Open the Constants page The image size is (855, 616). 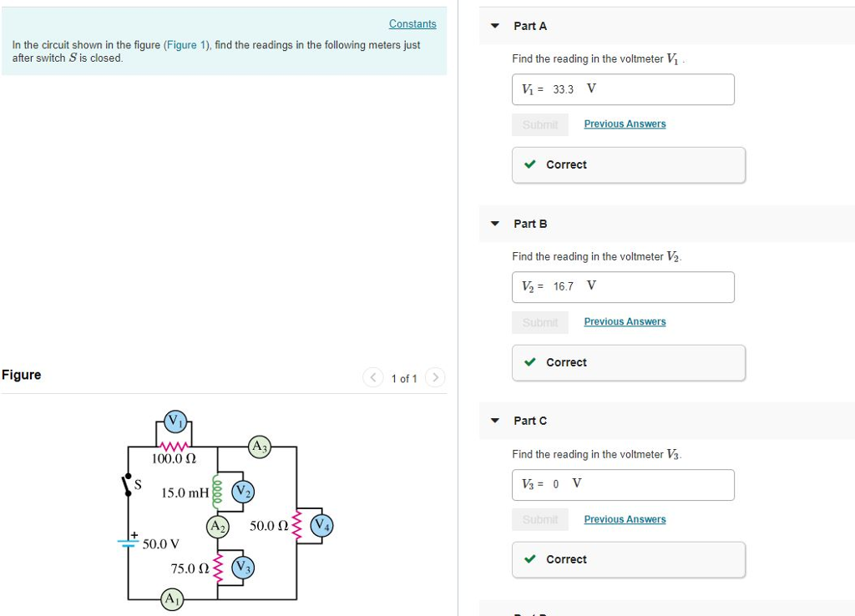click(412, 23)
